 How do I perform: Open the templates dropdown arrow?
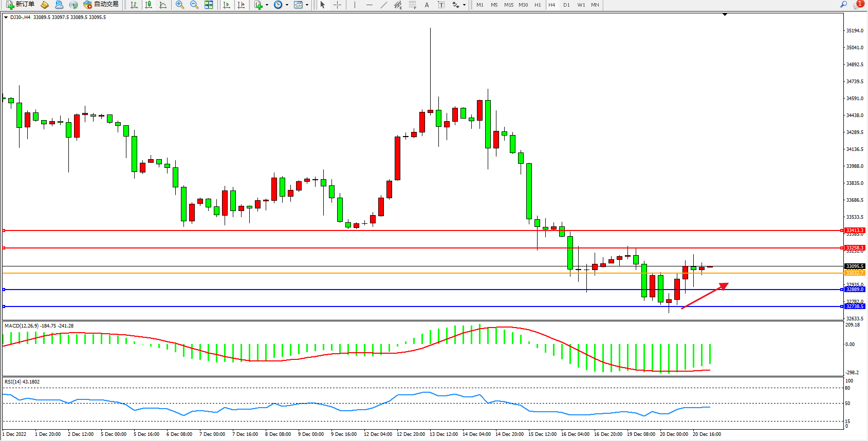[307, 5]
